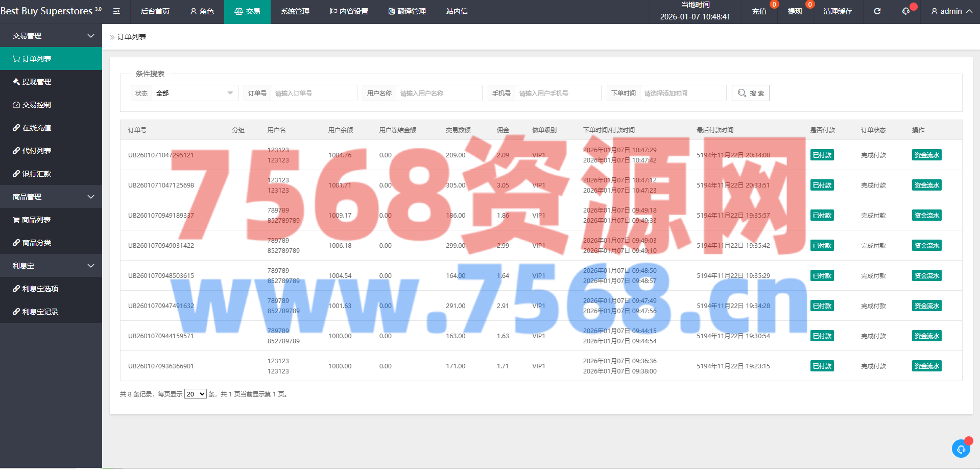Open the customer service headset icon in header
This screenshot has width=980, height=469.
tap(906, 11)
